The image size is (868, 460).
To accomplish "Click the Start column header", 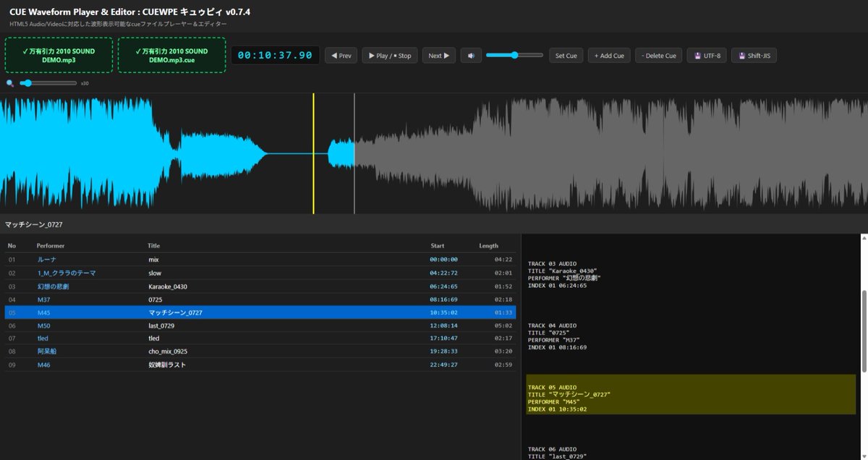I will [437, 246].
